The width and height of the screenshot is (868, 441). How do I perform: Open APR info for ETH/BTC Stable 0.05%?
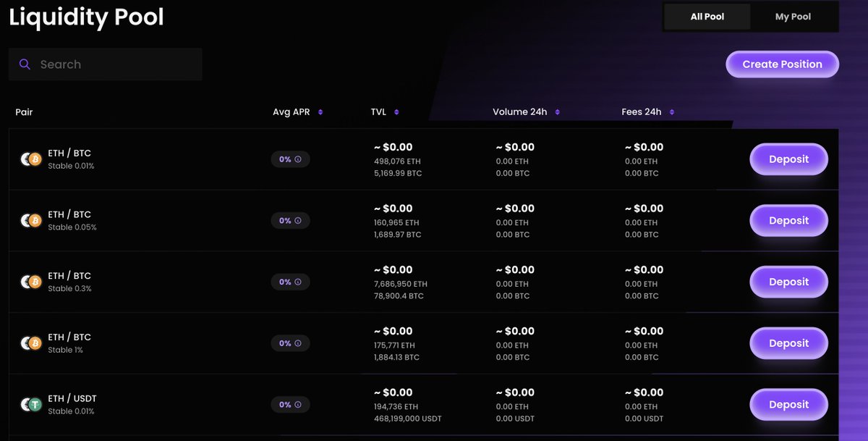coord(298,221)
